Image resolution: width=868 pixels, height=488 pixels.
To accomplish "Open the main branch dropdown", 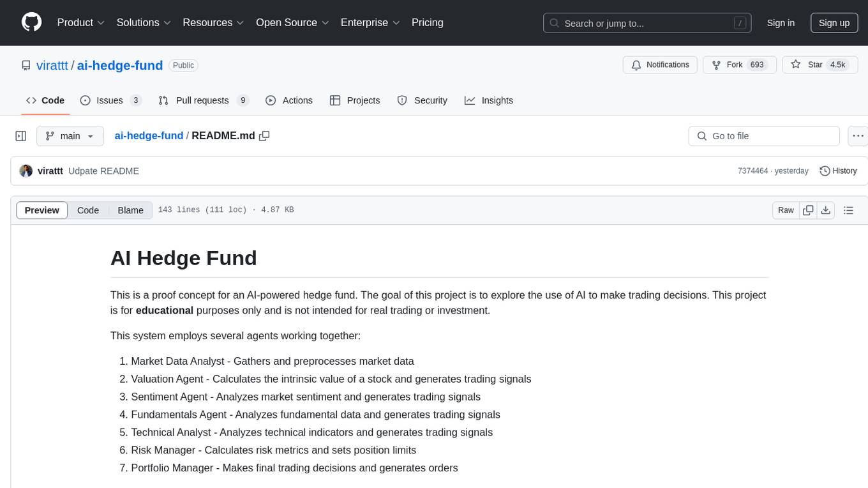I will pos(70,136).
